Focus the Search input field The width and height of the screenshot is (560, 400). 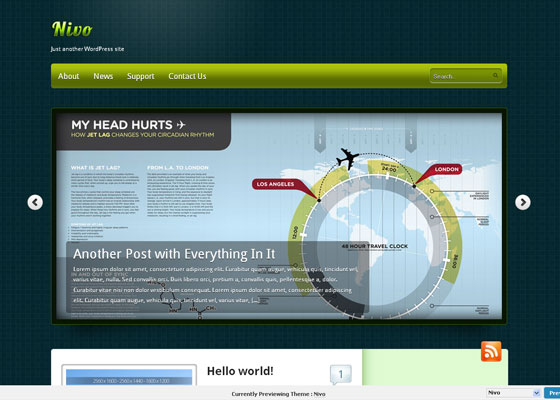click(466, 76)
